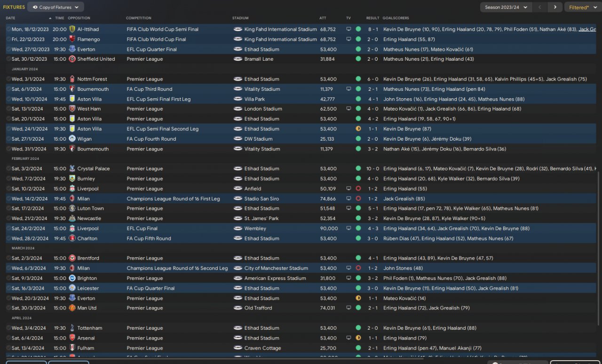Open Newcastle via its club crest
This screenshot has height=364, width=602.
72,219
